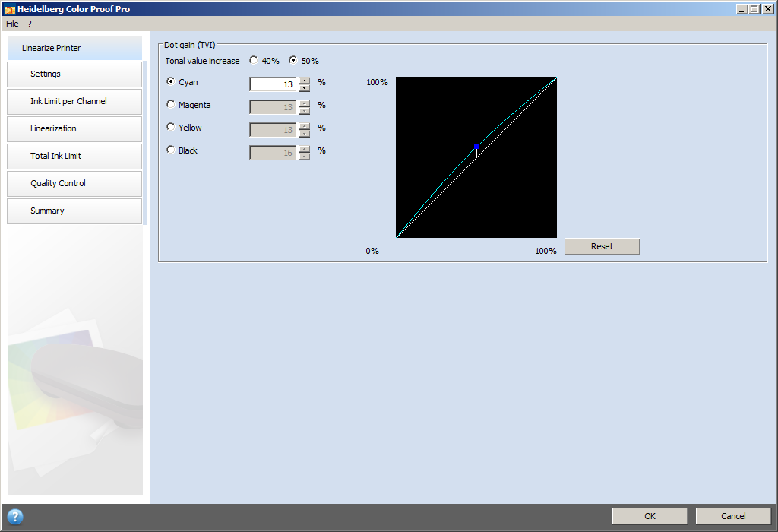Select the 50% tonal value increase option
This screenshot has height=532, width=778.
[x=293, y=60]
